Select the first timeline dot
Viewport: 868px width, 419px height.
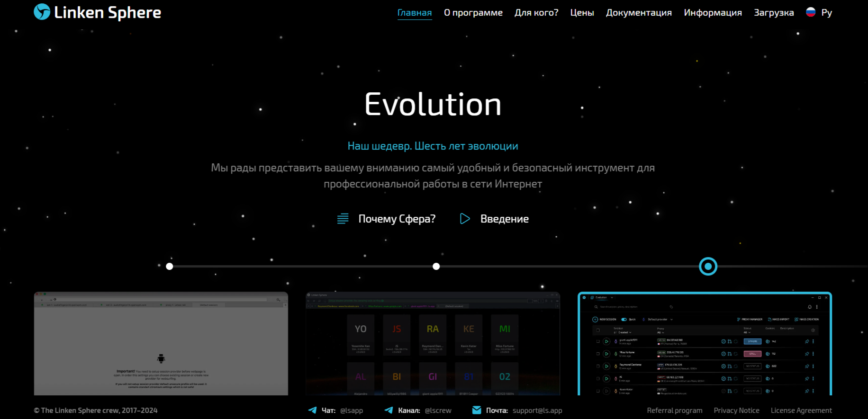[x=170, y=267]
